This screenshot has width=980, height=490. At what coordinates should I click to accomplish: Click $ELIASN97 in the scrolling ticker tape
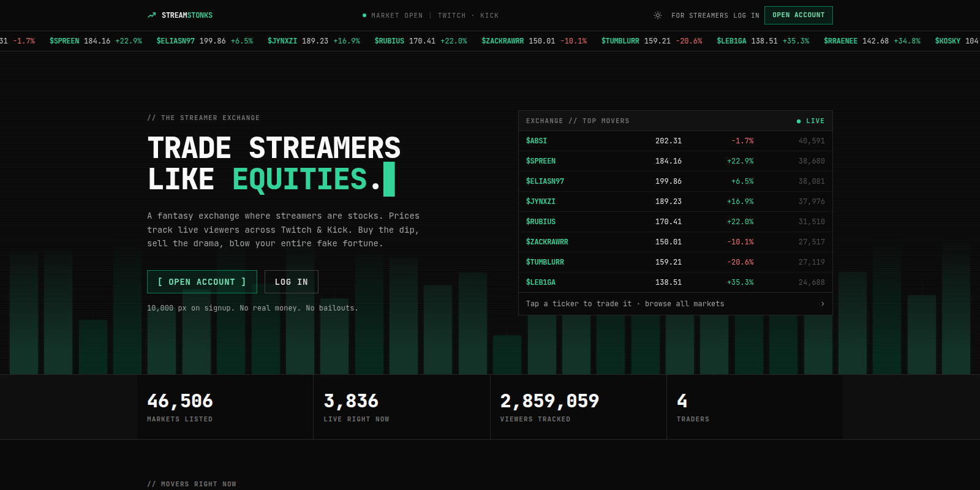205,41
